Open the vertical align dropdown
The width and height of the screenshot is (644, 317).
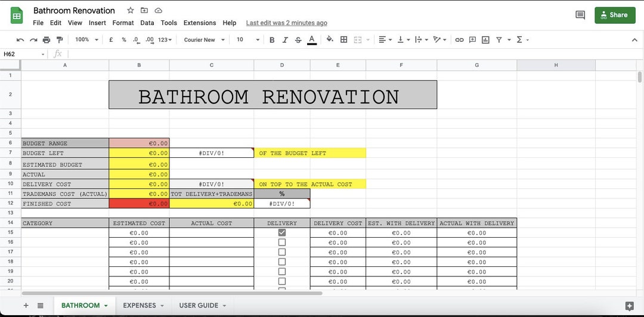point(403,40)
